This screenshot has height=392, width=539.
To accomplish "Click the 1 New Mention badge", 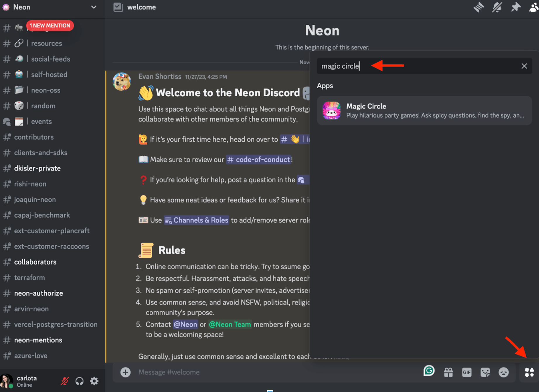I will [50, 26].
